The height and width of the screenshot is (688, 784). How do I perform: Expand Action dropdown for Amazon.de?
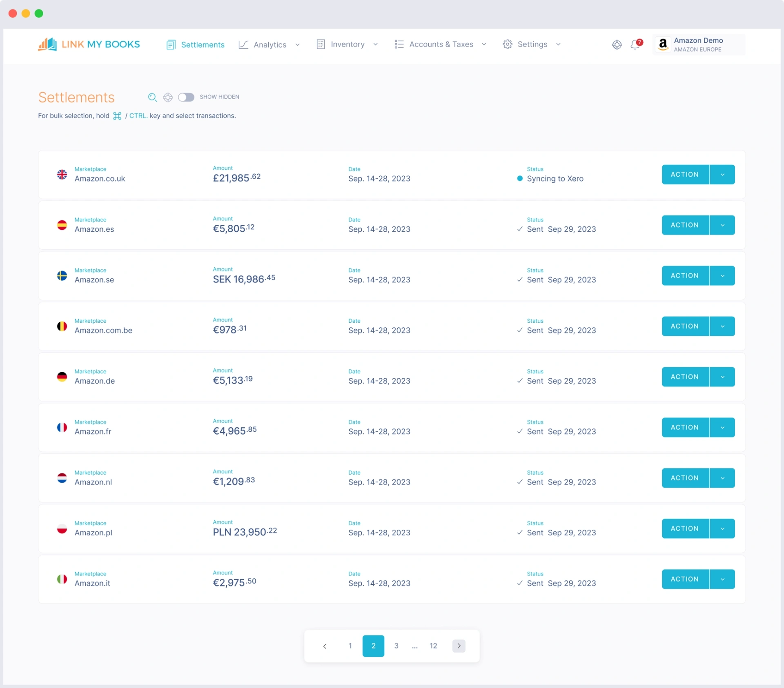(722, 377)
